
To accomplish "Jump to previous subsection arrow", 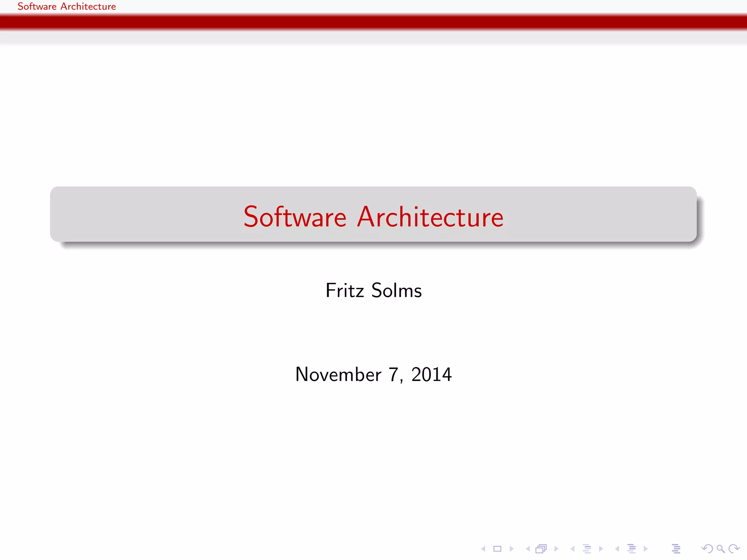I will coord(572,549).
